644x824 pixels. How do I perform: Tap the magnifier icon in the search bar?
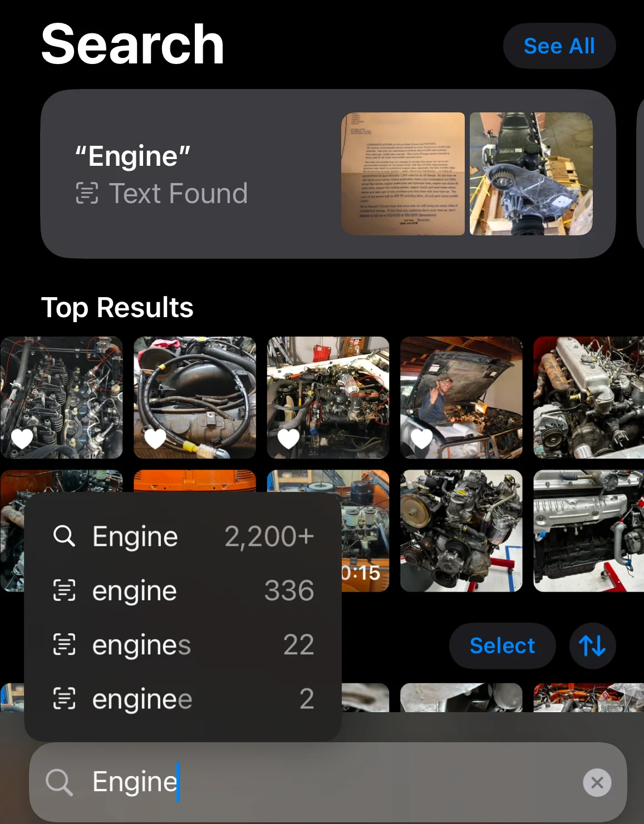59,782
